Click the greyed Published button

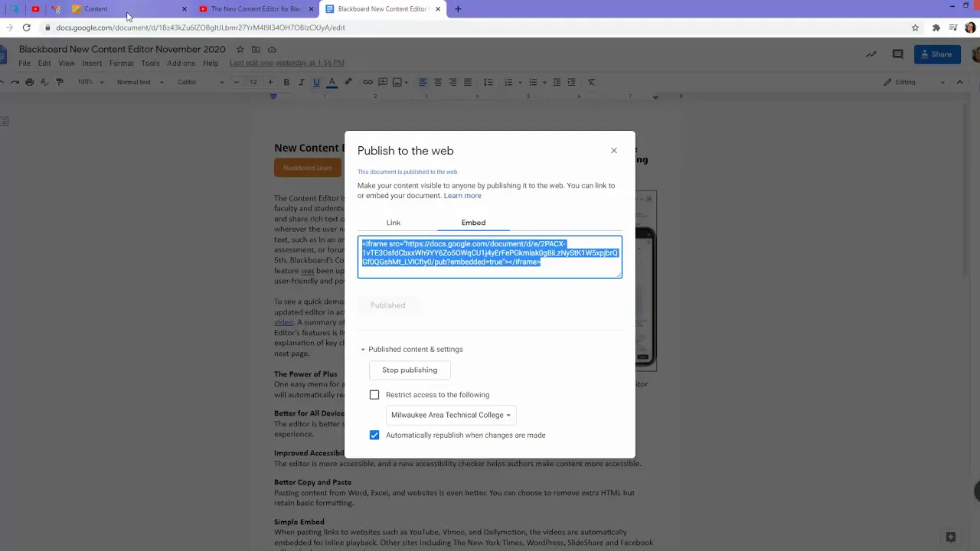388,305
